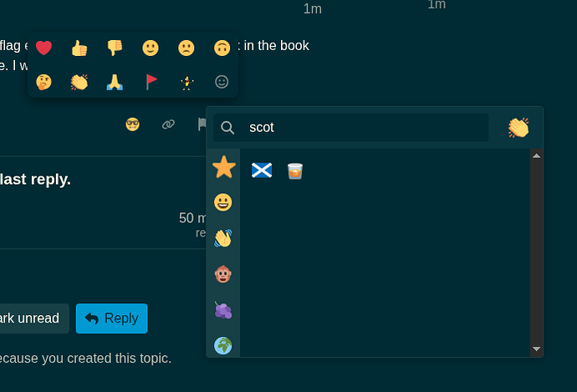React with the red heart emoji
The image size is (577, 392).
coord(43,48)
